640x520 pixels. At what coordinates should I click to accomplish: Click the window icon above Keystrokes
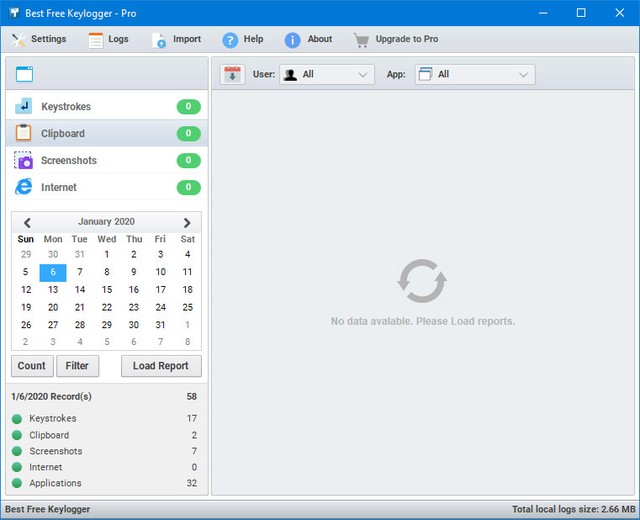pyautogui.click(x=25, y=74)
